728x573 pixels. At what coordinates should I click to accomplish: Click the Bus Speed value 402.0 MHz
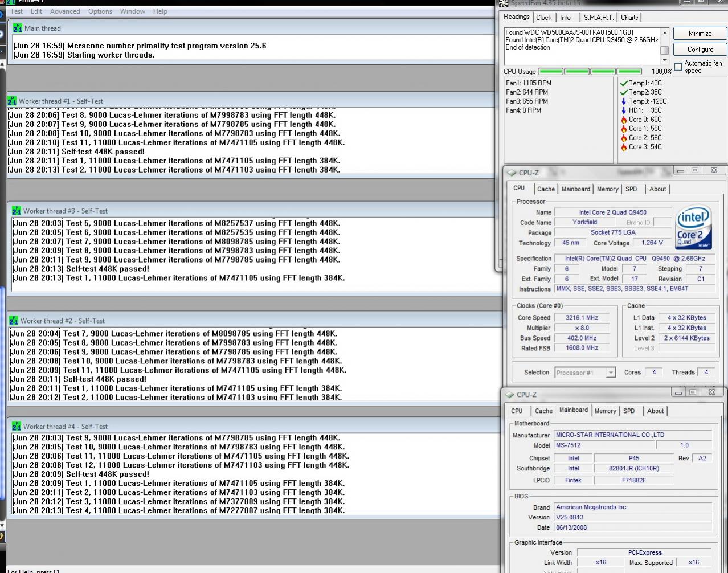(582, 338)
